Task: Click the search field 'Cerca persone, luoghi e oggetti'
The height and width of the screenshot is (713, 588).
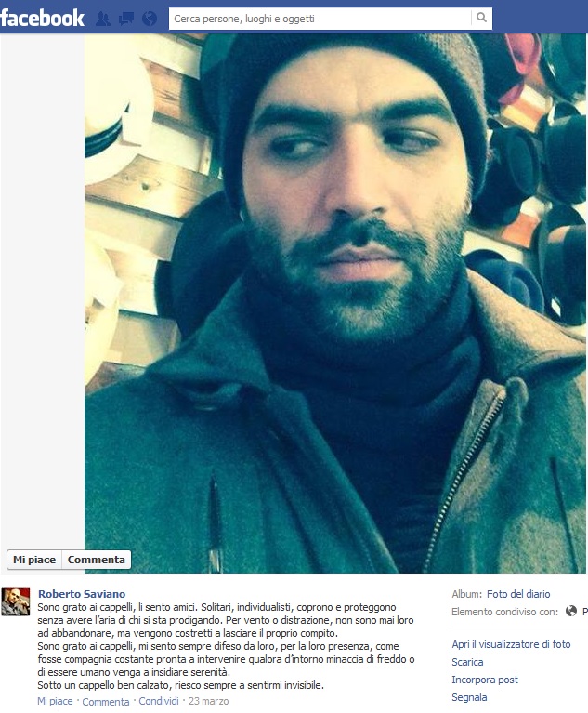Action: pos(320,19)
